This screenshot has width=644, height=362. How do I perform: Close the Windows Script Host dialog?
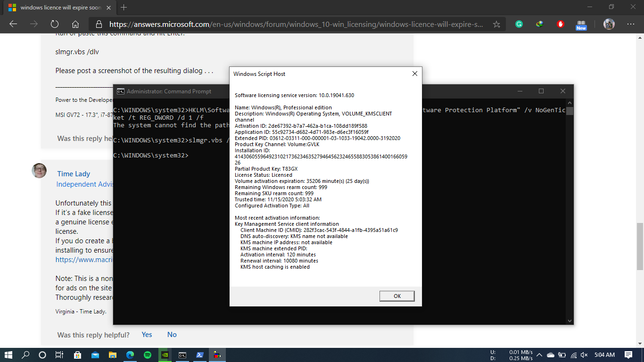pos(415,74)
